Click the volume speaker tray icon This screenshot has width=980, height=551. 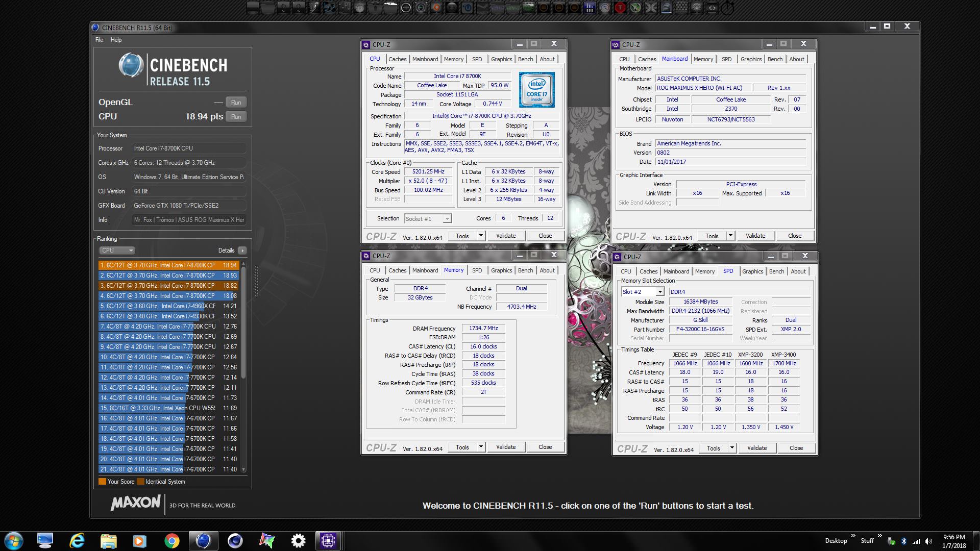(x=928, y=541)
